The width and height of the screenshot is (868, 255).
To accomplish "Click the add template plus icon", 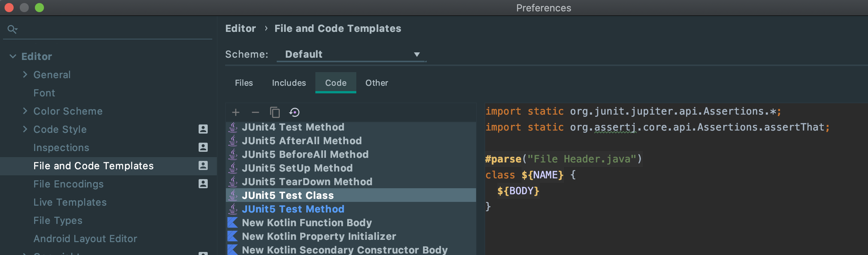I will [236, 112].
